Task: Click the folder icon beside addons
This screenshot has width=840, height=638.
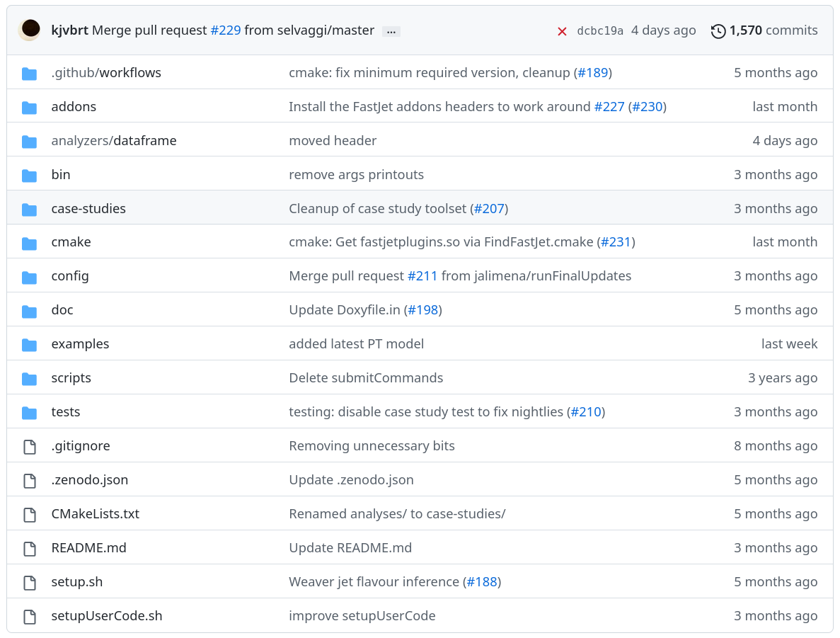Action: point(29,108)
